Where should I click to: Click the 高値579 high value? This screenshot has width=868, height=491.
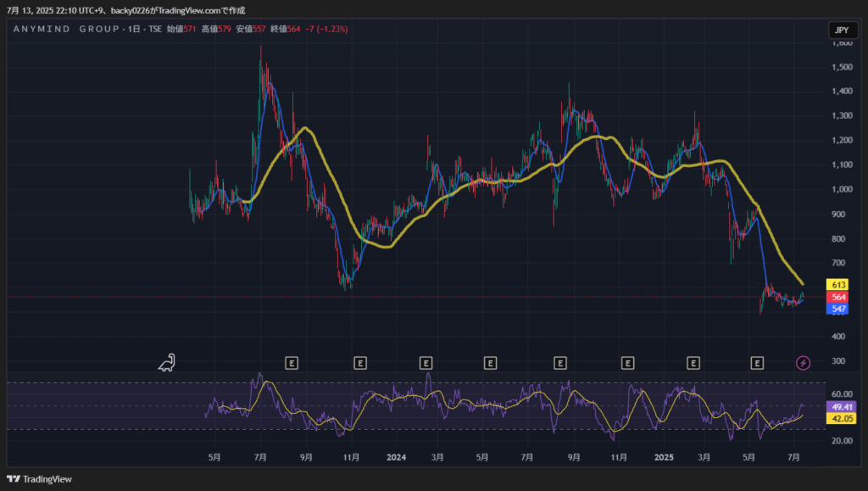[216, 29]
